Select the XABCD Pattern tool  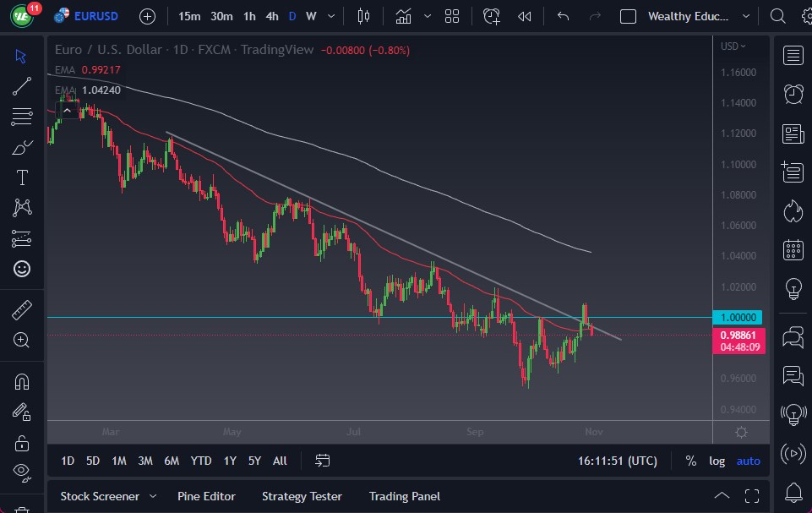coord(21,208)
